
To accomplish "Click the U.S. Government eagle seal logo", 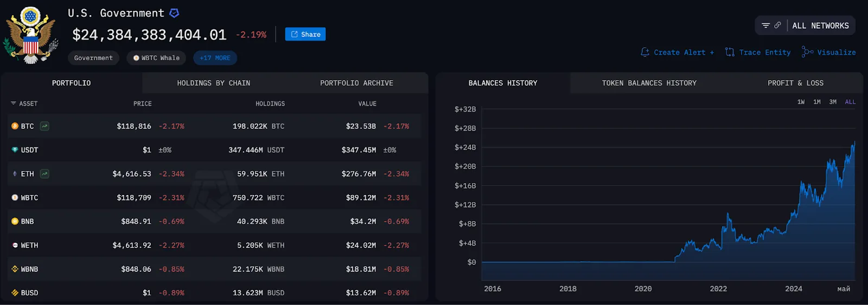I will (30, 35).
